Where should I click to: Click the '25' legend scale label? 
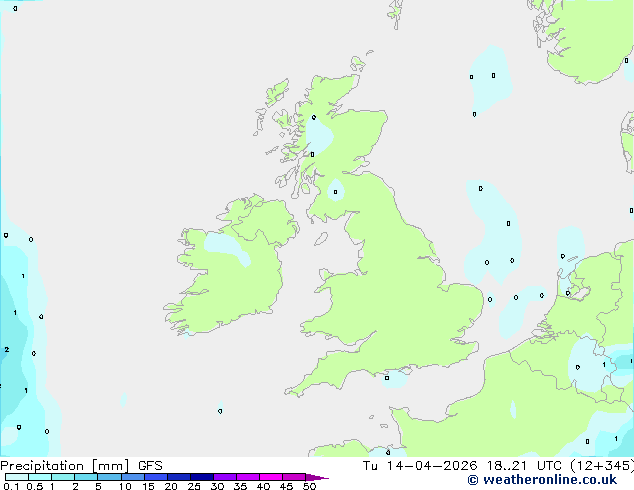coord(194,486)
